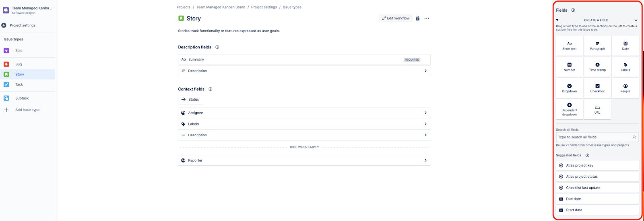This screenshot has height=221, width=644.
Task: Select the Date field type
Action: tap(625, 46)
